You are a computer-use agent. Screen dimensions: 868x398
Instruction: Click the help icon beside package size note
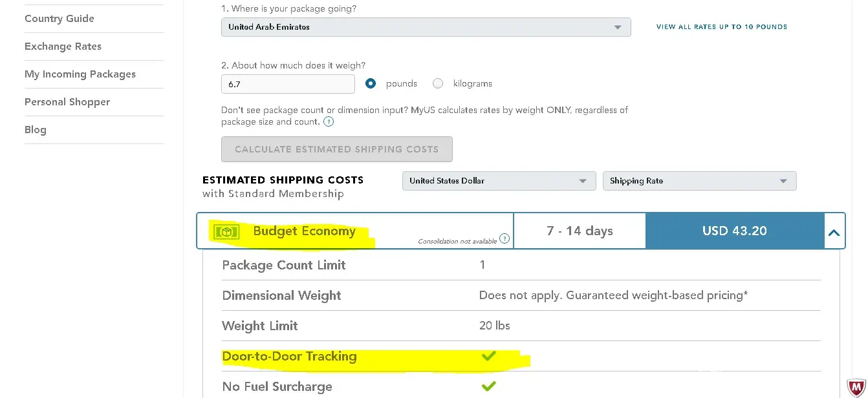click(329, 121)
